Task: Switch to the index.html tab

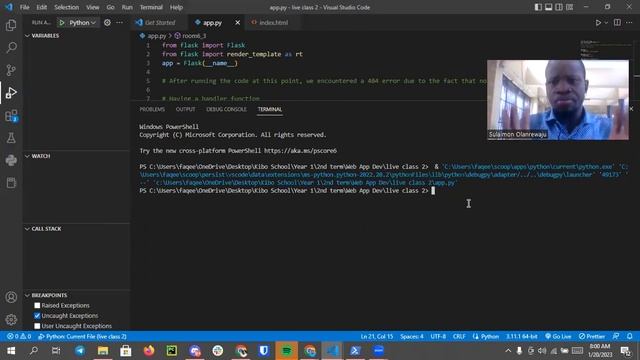Action: pyautogui.click(x=273, y=22)
